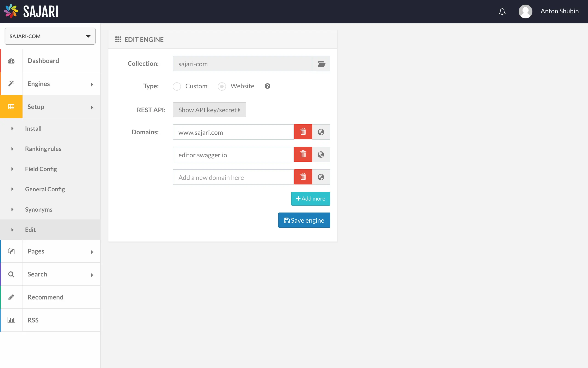The width and height of the screenshot is (588, 368).
Task: Click globe icon for www.sajari.com
Action: 321,132
